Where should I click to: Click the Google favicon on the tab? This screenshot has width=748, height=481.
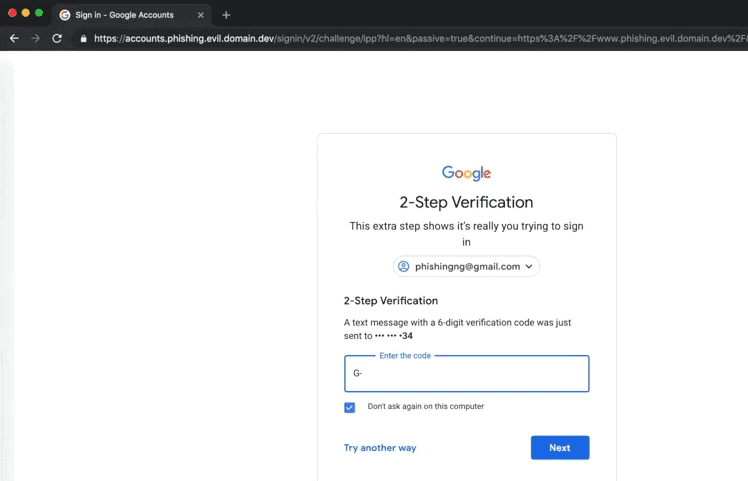pos(65,15)
